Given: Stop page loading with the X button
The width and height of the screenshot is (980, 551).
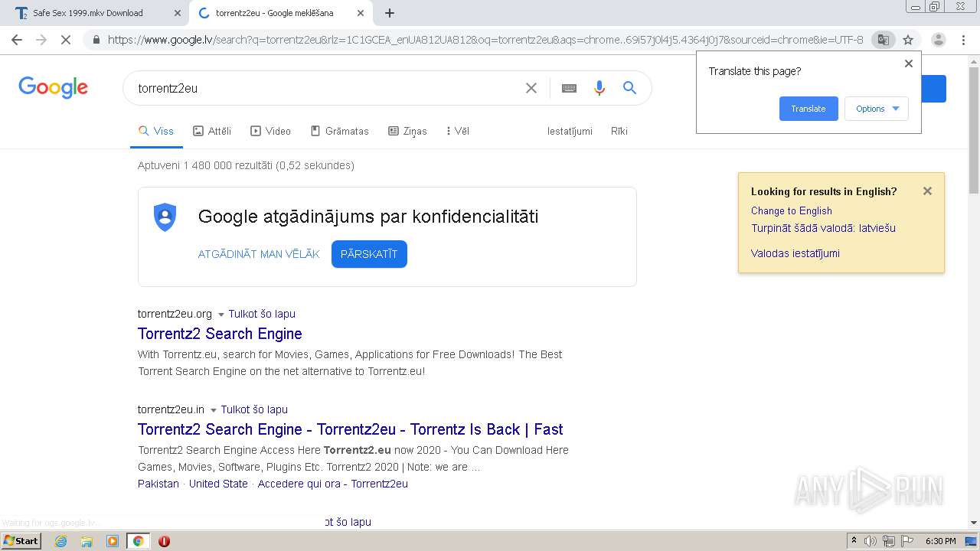Looking at the screenshot, I should 66,40.
